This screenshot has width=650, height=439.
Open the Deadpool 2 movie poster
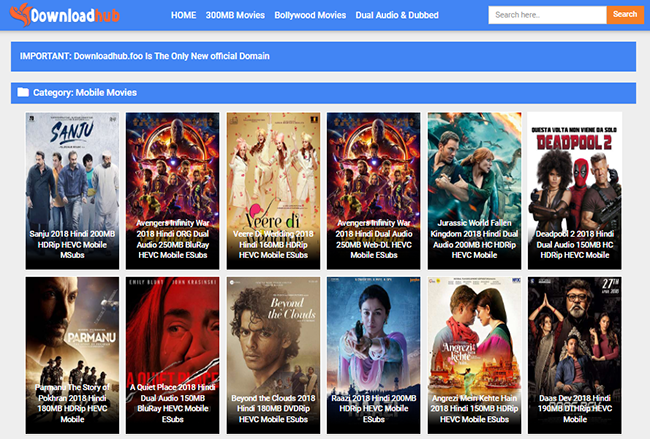[x=574, y=170]
